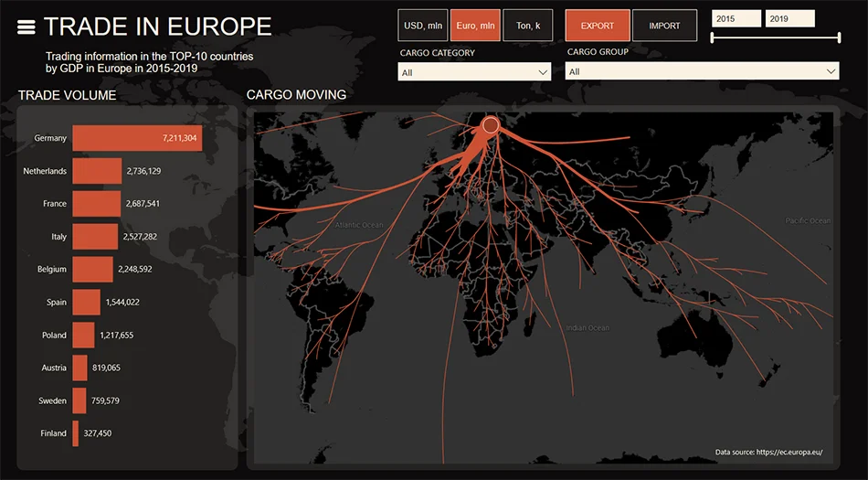Click the origin circle marker on the map

491,125
